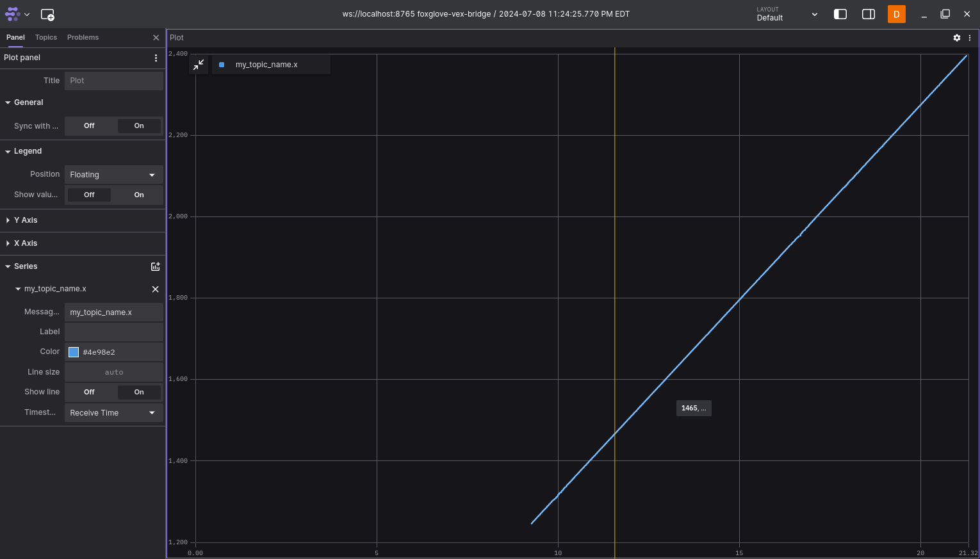Viewport: 980px width, 559px height.
Task: Click the add panel icon
Action: coord(47,14)
